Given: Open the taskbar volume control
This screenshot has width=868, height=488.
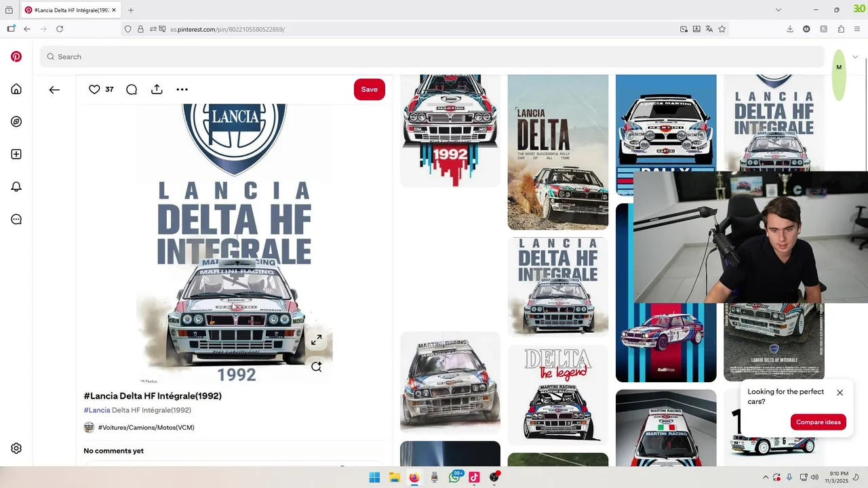Looking at the screenshot, I should point(815,477).
